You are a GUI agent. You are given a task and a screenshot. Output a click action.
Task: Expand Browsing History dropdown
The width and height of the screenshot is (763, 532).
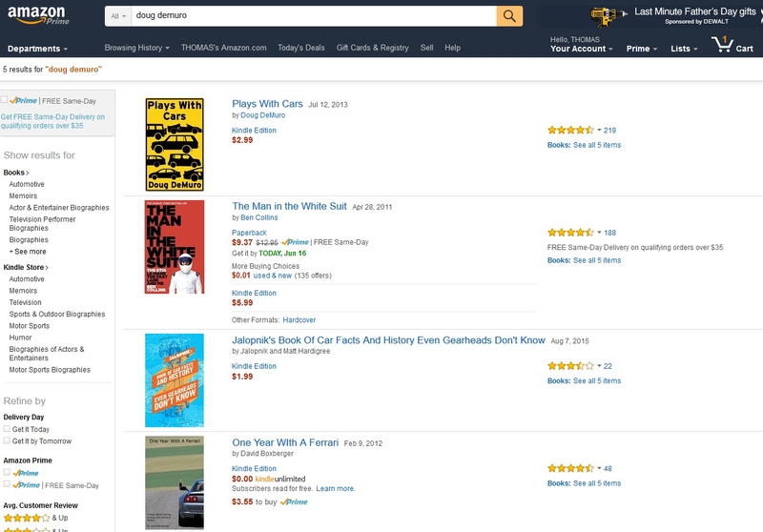136,48
